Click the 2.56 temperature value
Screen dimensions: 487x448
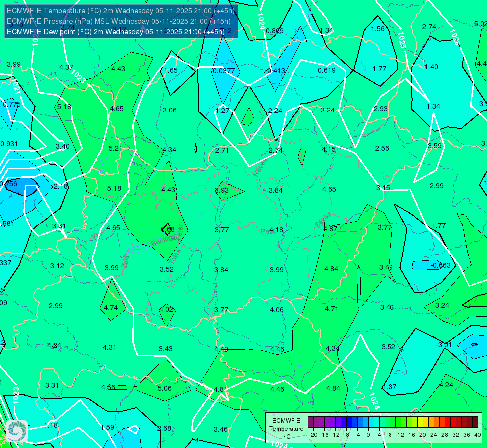coord(382,149)
